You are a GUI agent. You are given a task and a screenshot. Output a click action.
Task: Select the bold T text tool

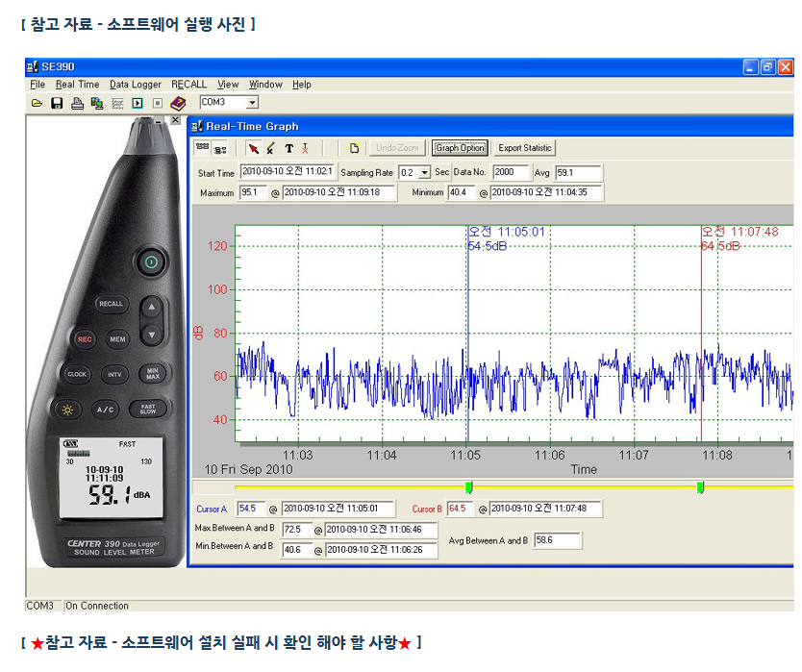pyautogui.click(x=289, y=148)
